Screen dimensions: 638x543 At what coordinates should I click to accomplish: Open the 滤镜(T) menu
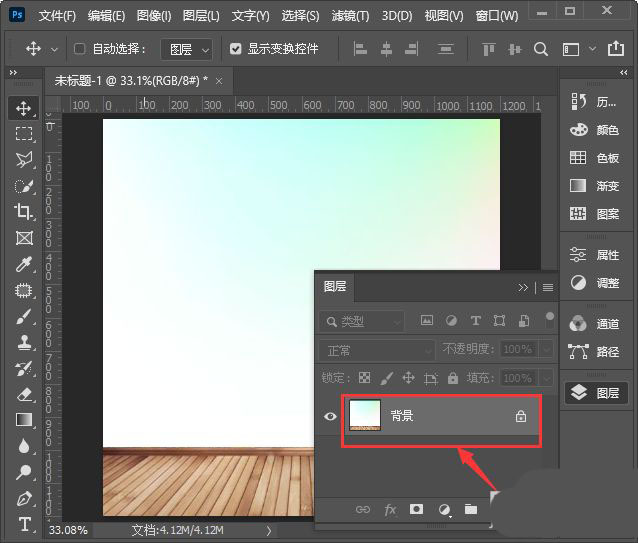pyautogui.click(x=350, y=16)
